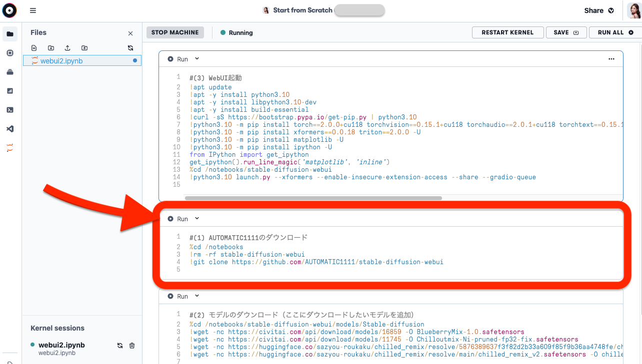Open the Datasets icon in left sidebar
Screen dimensions: 642x364
coord(10,72)
